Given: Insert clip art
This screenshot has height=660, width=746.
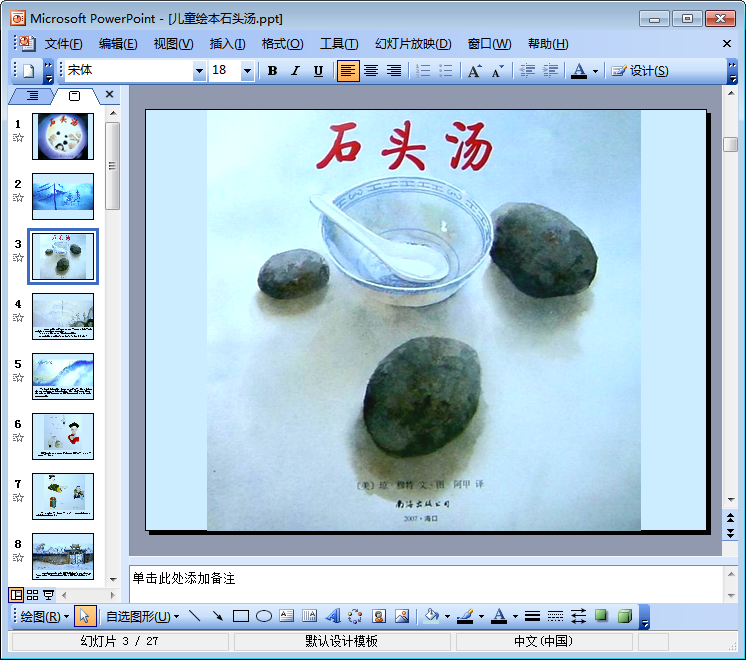Looking at the screenshot, I should click(x=379, y=616).
